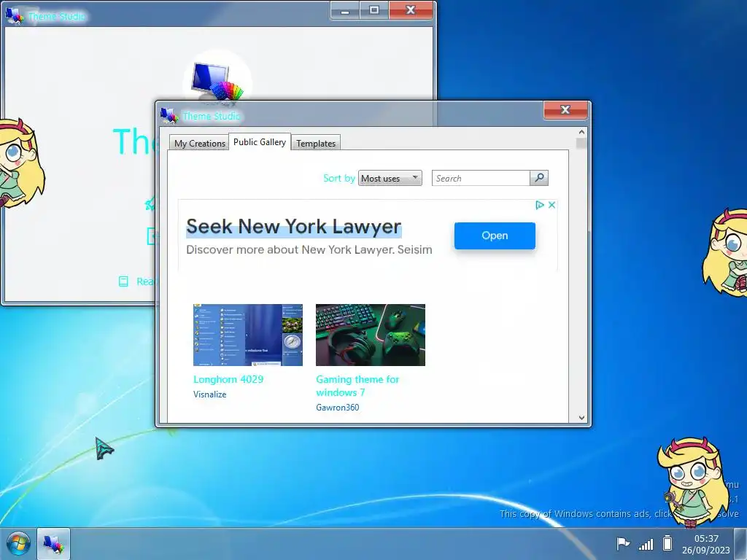The height and width of the screenshot is (560, 747).
Task: Click the back Theme Studio window's title icon
Action: 15,16
